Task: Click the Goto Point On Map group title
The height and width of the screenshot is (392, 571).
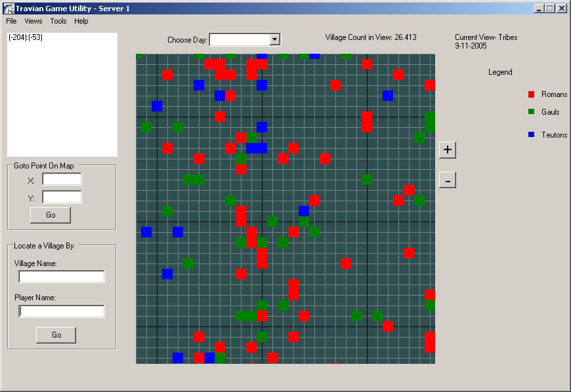Action: click(x=44, y=166)
